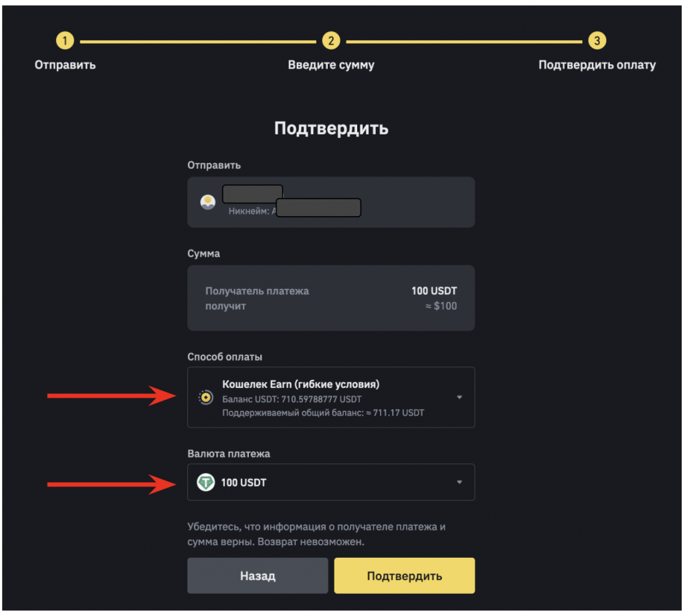This screenshot has height=616, width=685.
Task: Click '100 USDT' in the Валюта платежа field
Action: click(243, 482)
